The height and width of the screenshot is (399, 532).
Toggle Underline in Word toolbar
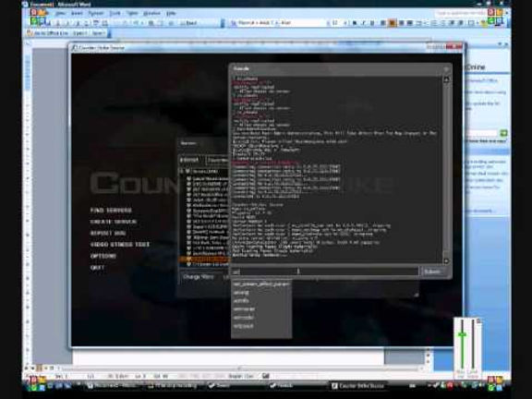pos(372,23)
